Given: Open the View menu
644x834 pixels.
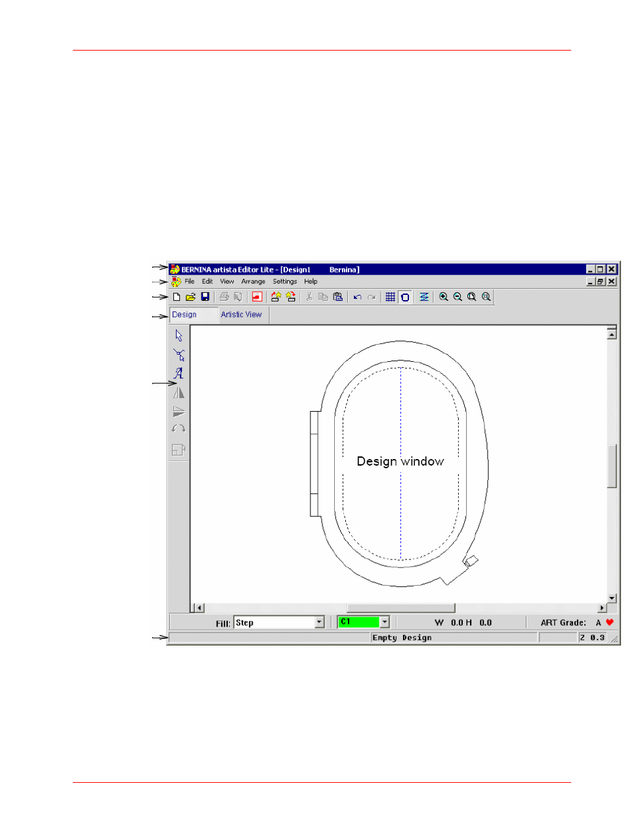Looking at the screenshot, I should [227, 281].
